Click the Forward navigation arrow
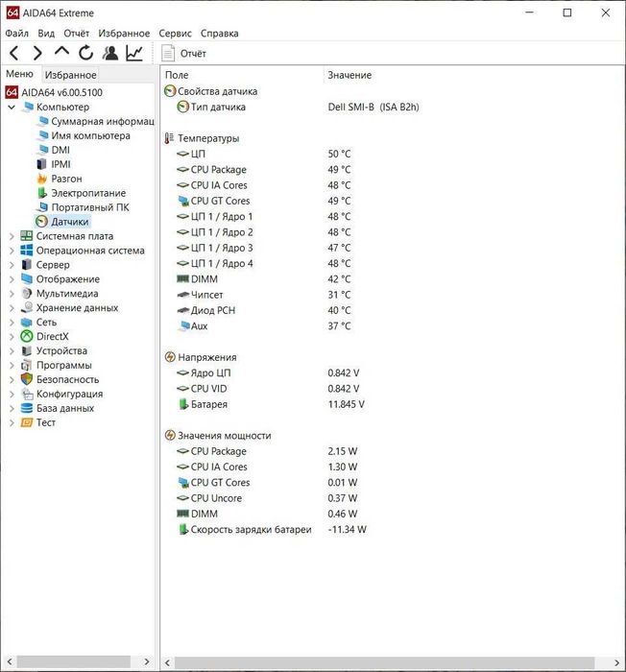This screenshot has width=626, height=672. point(37,53)
